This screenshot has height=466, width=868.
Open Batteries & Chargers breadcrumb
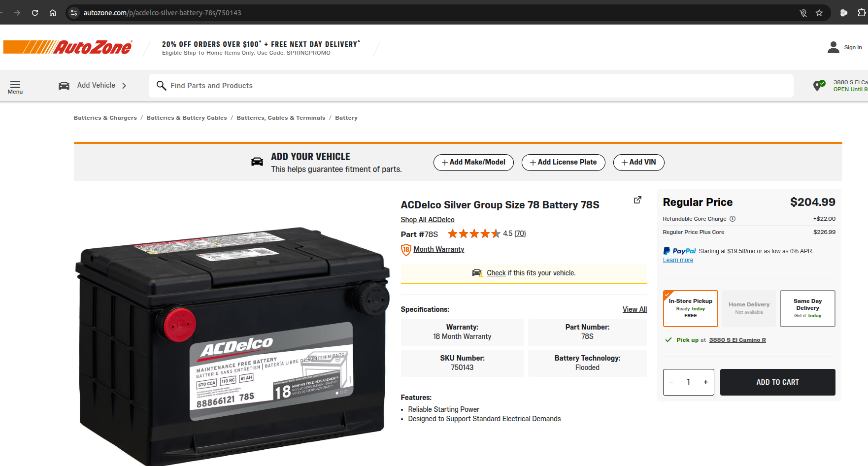tap(105, 118)
